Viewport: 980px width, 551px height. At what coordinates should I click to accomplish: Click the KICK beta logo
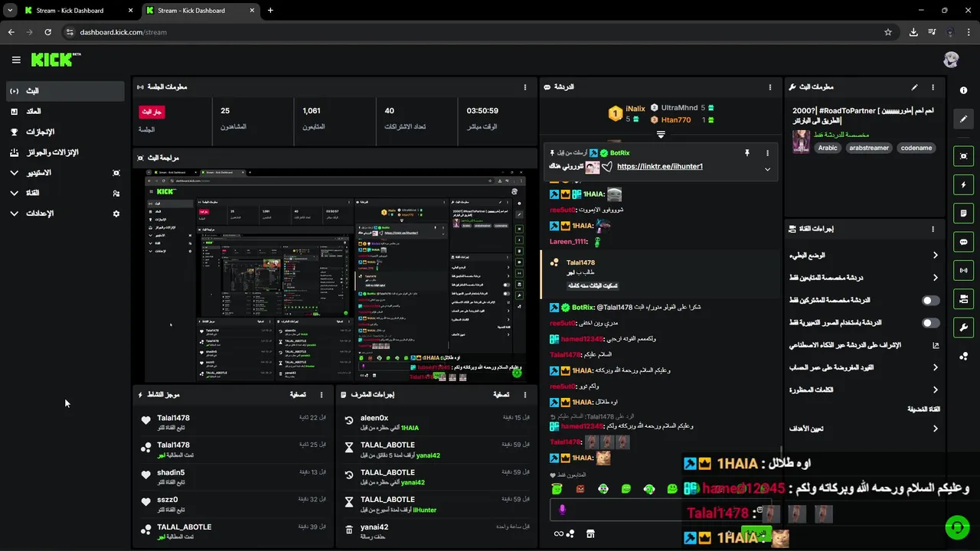pyautogui.click(x=56, y=60)
